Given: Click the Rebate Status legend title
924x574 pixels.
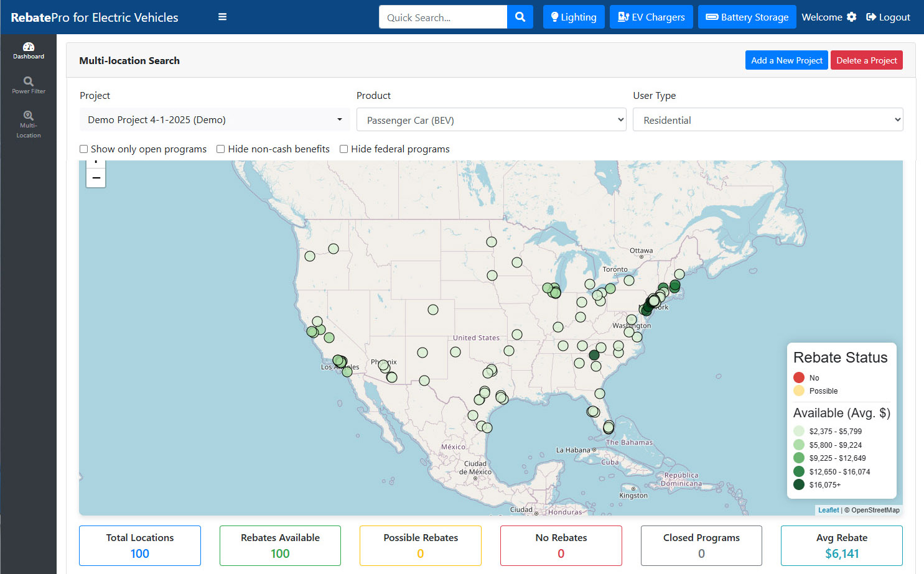Looking at the screenshot, I should pos(841,358).
